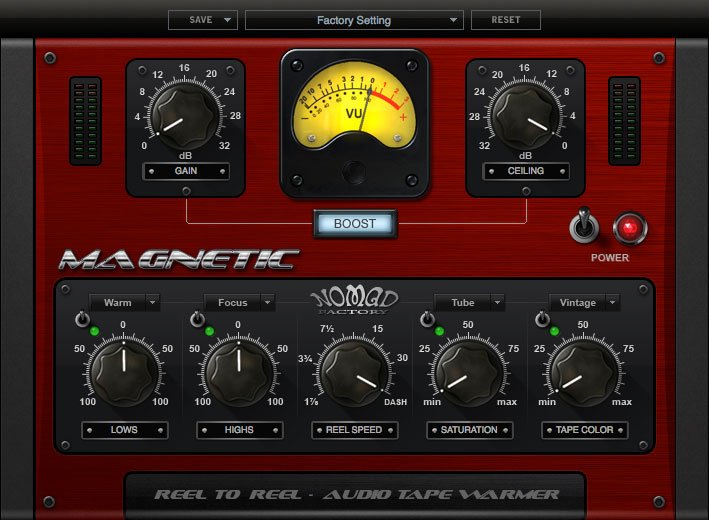This screenshot has width=709, height=520.
Task: Click the green LED beside TAPE COLOR knob
Action: point(554,331)
